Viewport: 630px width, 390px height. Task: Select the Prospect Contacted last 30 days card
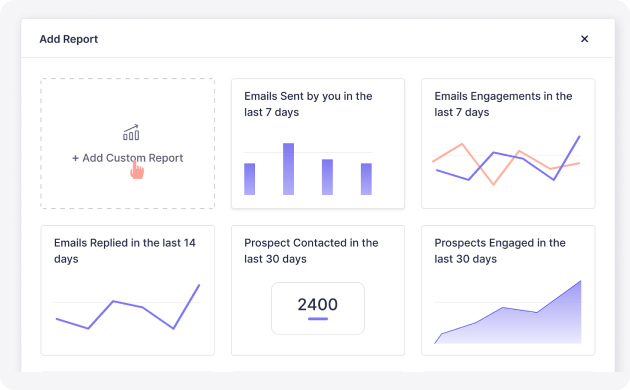318,290
